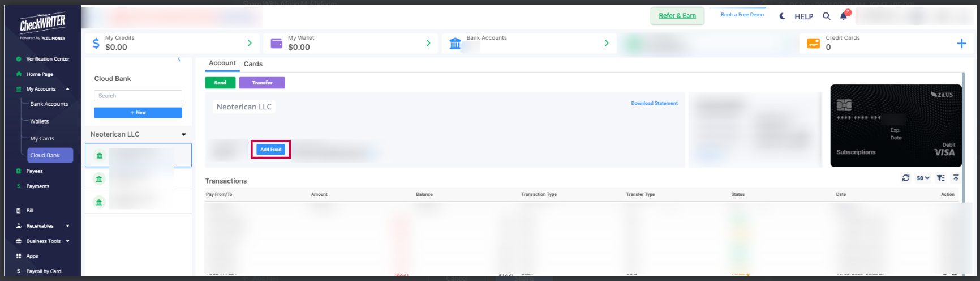Expand the Neoterican LLC dropdown

(x=184, y=135)
